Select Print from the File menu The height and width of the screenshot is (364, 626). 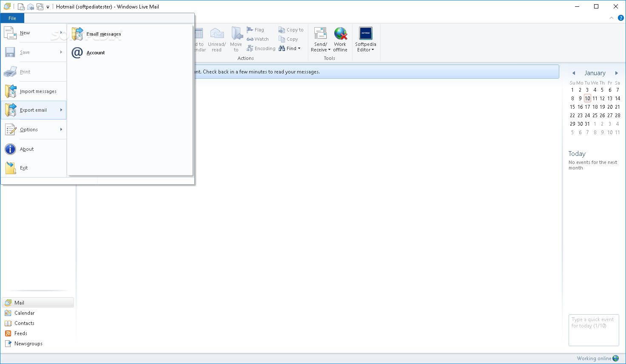click(34, 72)
